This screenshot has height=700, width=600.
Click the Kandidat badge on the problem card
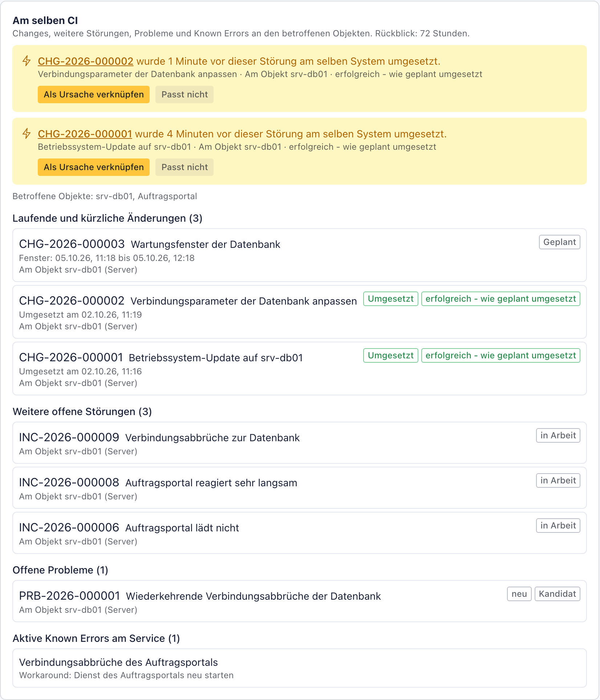pyautogui.click(x=557, y=594)
